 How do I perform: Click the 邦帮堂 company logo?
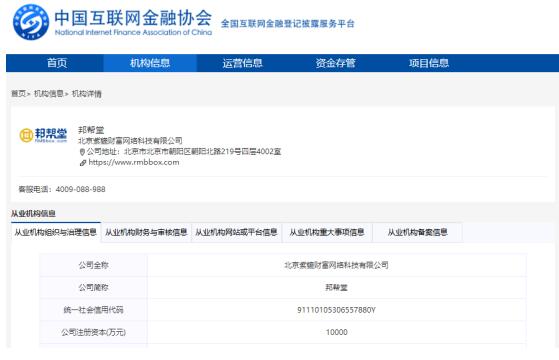point(43,135)
